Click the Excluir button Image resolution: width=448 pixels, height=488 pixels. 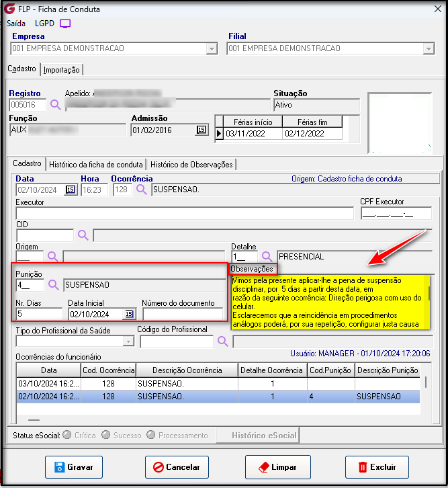(377, 467)
